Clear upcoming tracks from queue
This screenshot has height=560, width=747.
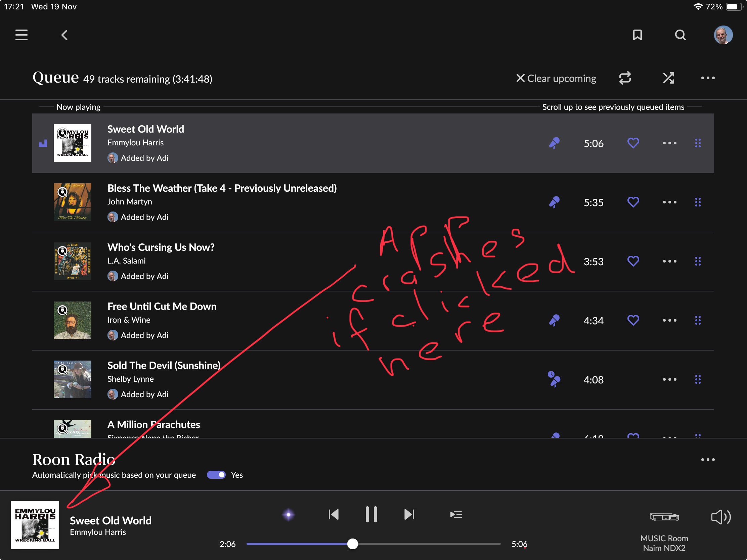pos(556,78)
